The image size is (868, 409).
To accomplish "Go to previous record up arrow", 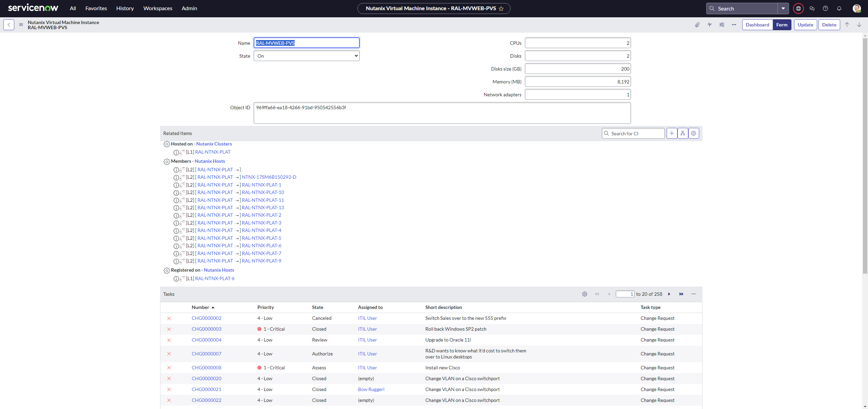I will click(x=847, y=25).
